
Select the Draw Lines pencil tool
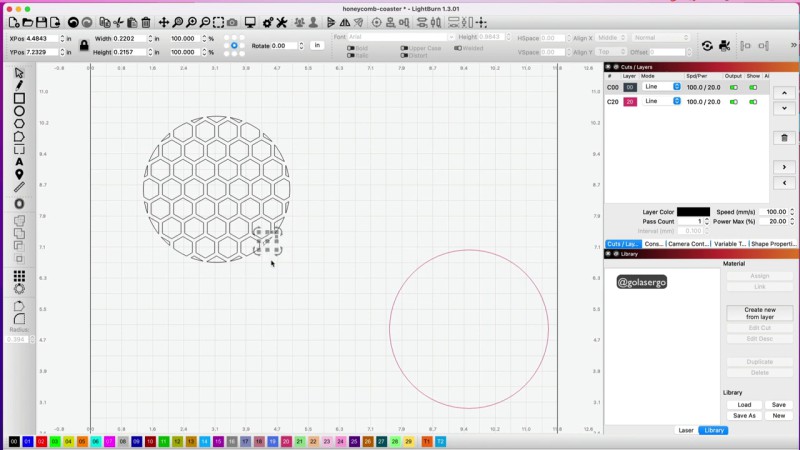point(19,85)
